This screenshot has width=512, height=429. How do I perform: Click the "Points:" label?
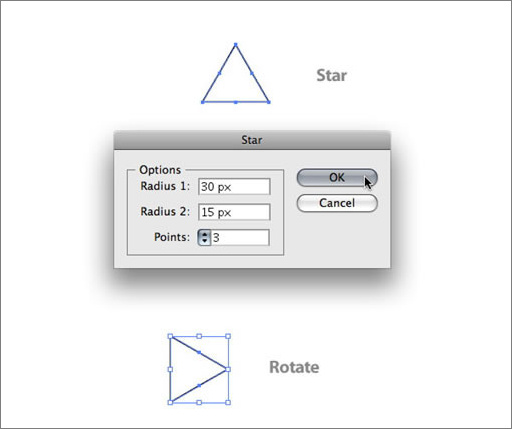coord(172,237)
